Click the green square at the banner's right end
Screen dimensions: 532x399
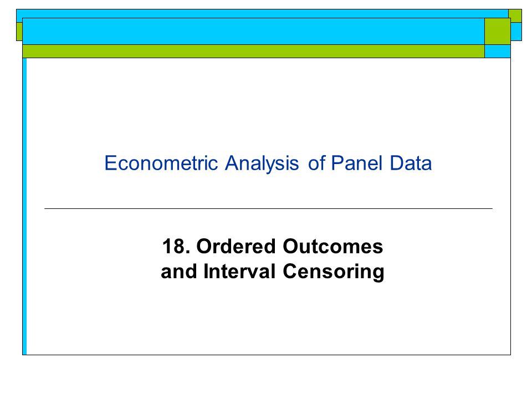[498, 31]
